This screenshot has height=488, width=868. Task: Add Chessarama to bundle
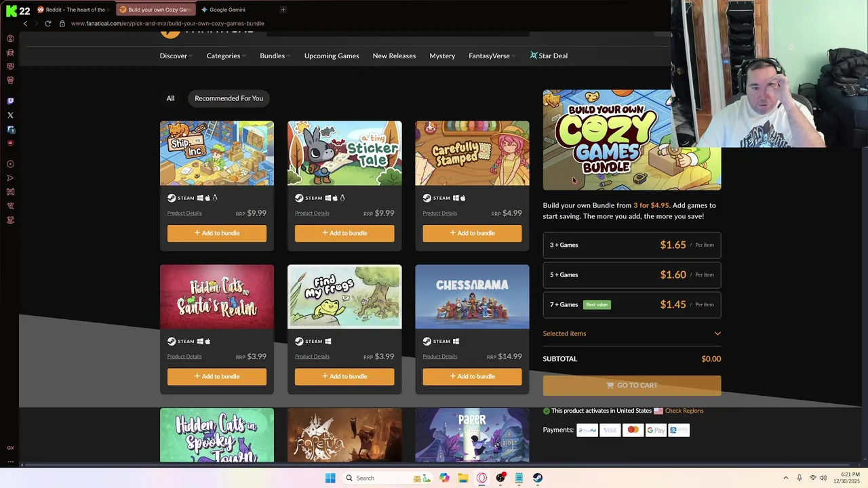(x=472, y=377)
